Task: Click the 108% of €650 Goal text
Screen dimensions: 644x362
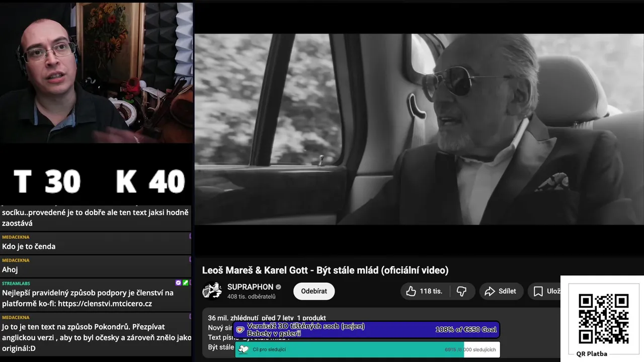Action: tap(466, 330)
